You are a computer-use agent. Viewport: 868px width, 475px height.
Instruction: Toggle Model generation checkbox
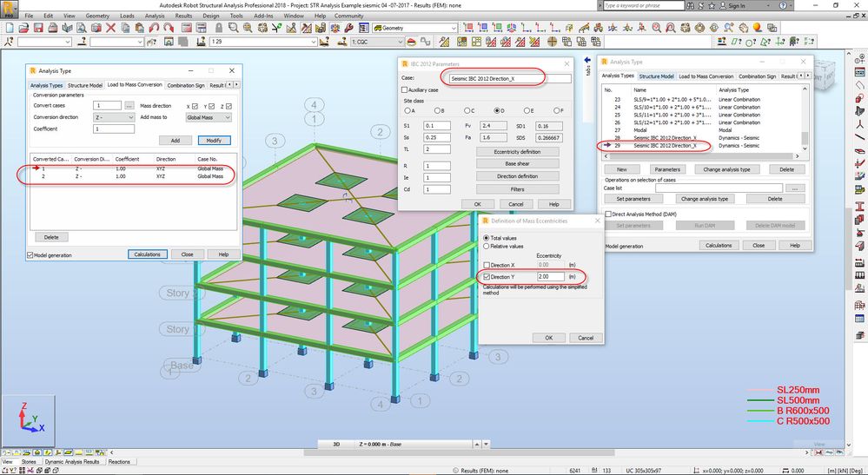[30, 255]
